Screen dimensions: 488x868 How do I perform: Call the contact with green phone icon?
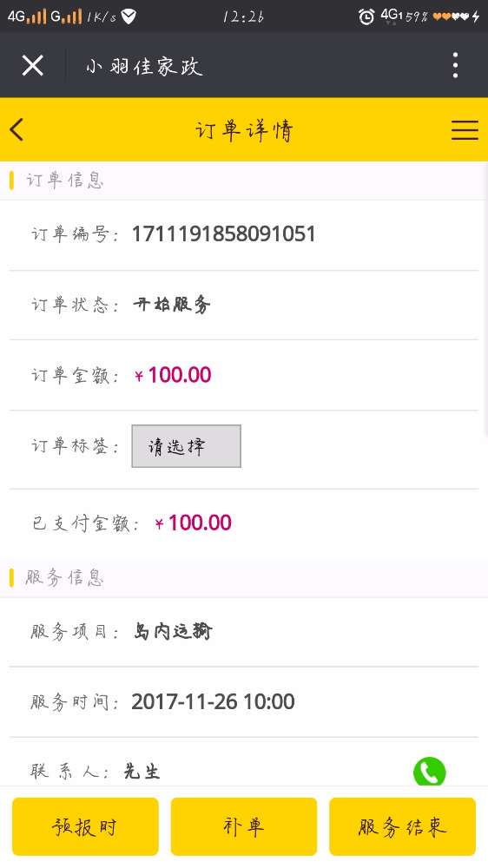pos(429,771)
